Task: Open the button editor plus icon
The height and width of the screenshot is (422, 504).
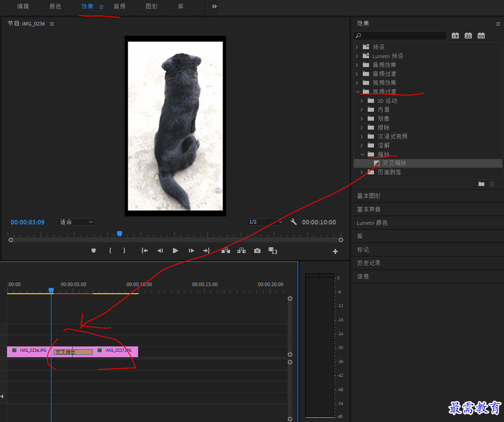Action: click(335, 252)
